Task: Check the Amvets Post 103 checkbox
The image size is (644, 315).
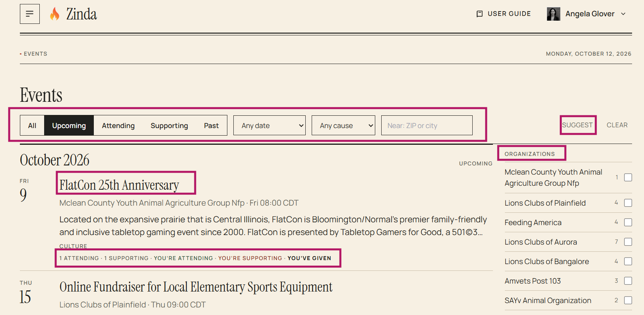Action: 628,281
